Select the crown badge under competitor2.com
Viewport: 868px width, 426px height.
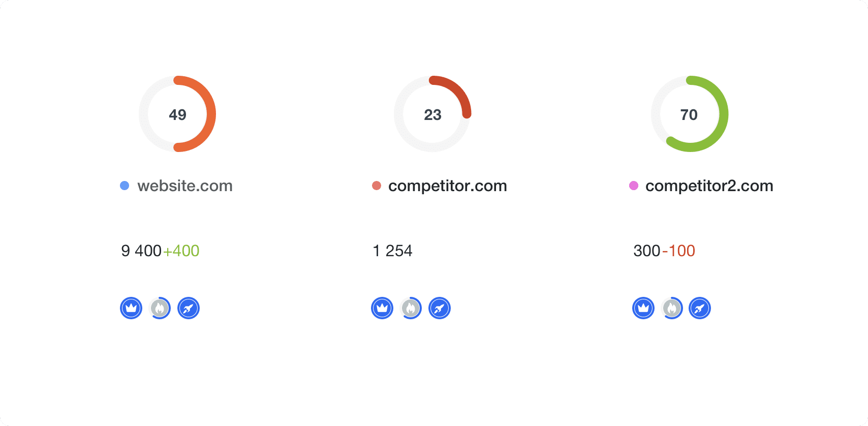coord(643,308)
